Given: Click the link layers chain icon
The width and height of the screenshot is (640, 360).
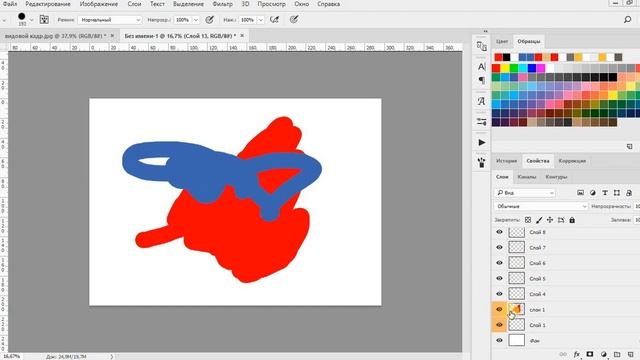Looking at the screenshot, I should (563, 354).
